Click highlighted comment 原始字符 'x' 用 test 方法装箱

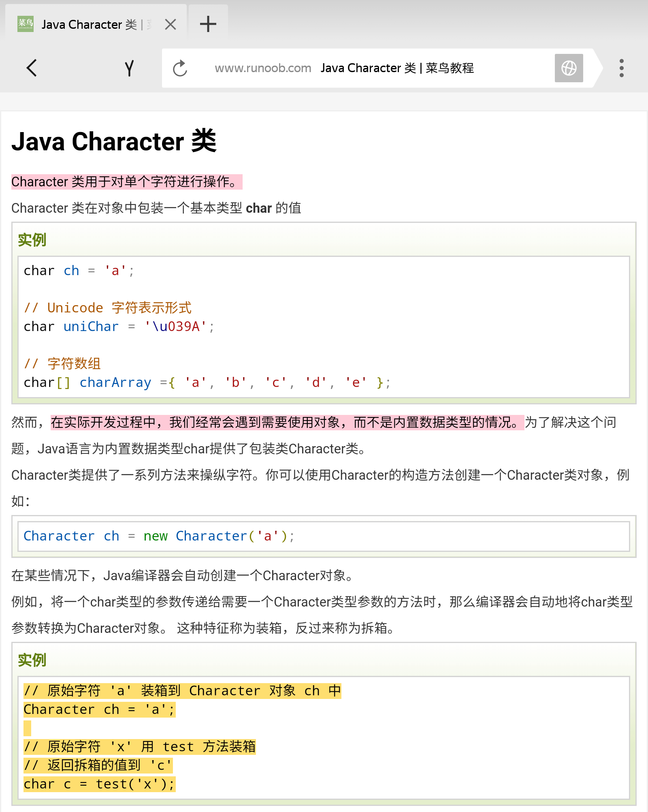pyautogui.click(x=140, y=747)
